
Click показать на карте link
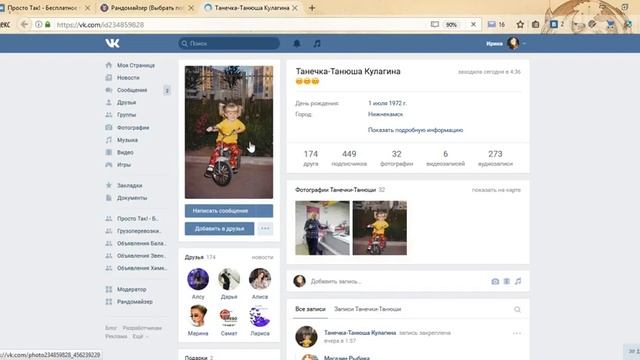[x=496, y=190]
